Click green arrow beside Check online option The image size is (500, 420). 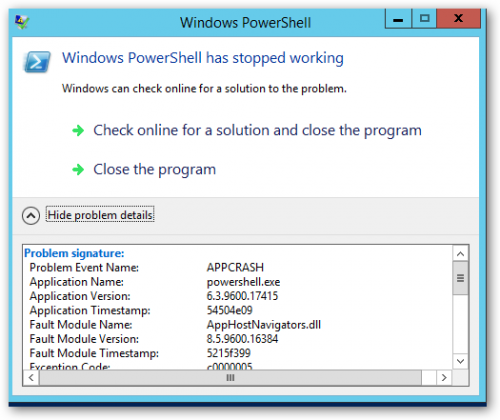tap(78, 130)
